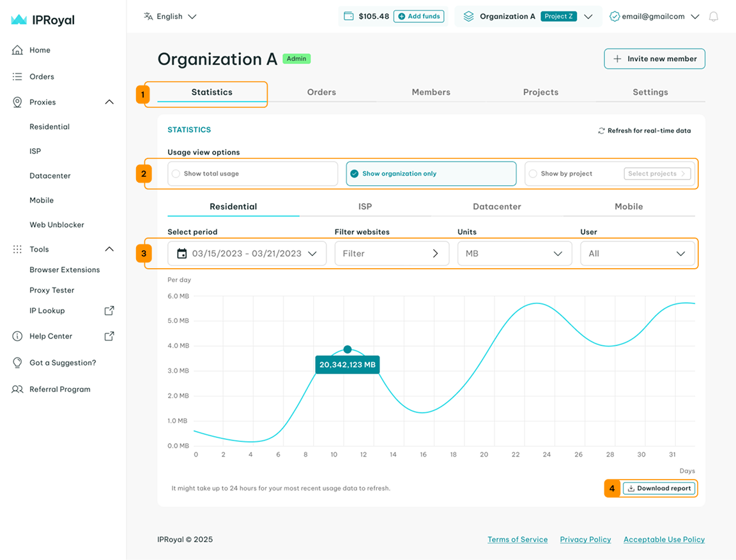Open IP Lookup external link icon
The height and width of the screenshot is (560, 736).
(x=109, y=310)
